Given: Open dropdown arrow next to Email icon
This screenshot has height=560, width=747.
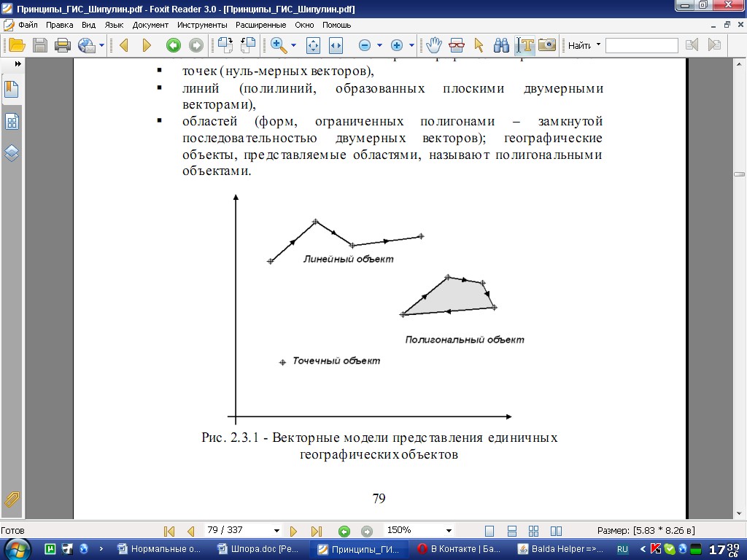Looking at the screenshot, I should coord(101,45).
